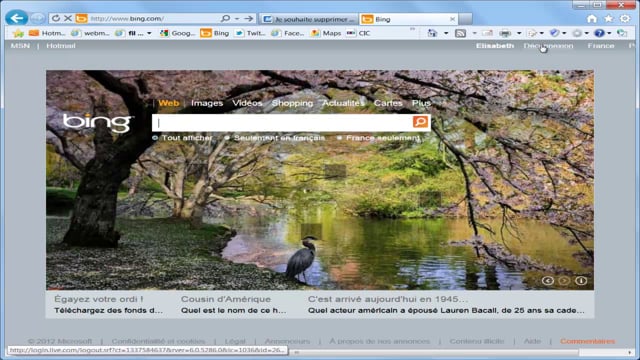Click the browser forward navigation button
This screenshot has width=640, height=360.
[38, 18]
